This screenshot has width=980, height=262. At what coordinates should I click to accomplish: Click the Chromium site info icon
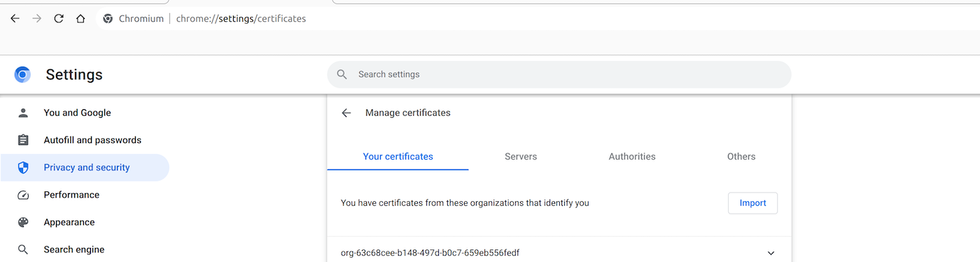(x=108, y=19)
